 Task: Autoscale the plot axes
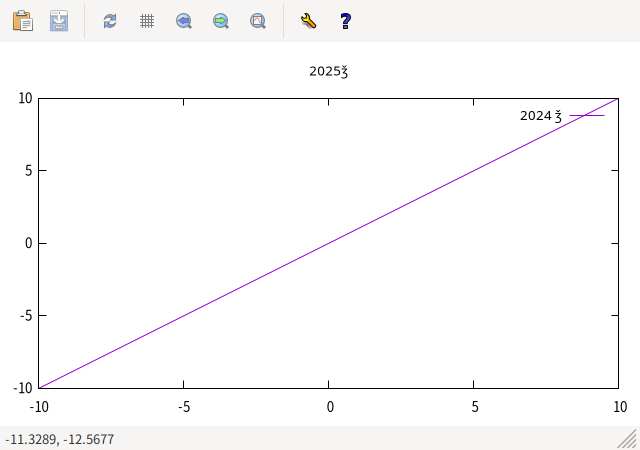[x=258, y=20]
